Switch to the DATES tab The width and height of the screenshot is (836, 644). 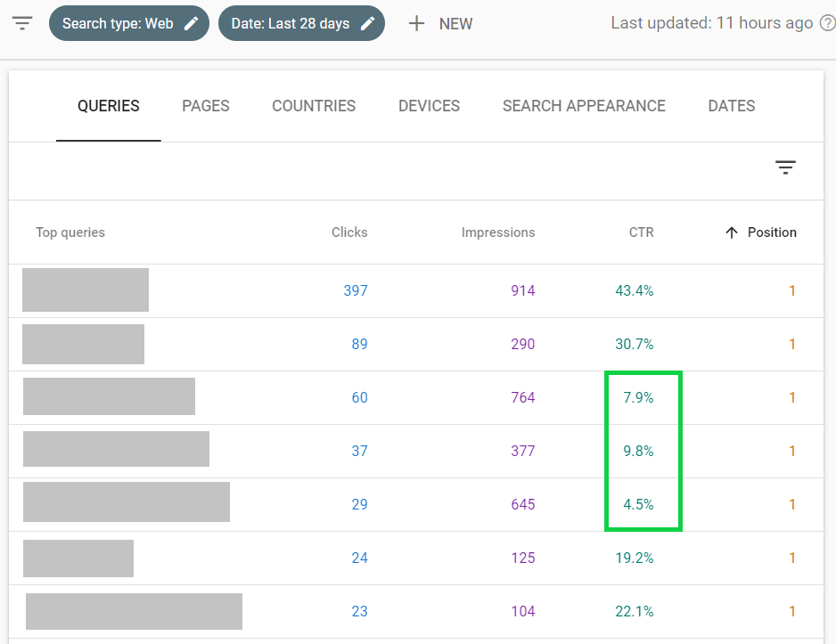point(732,106)
